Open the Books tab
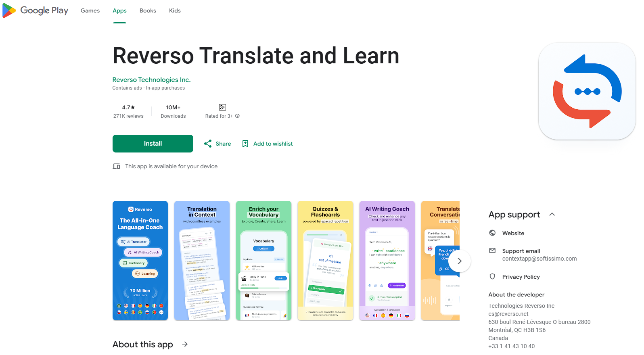 (x=148, y=10)
